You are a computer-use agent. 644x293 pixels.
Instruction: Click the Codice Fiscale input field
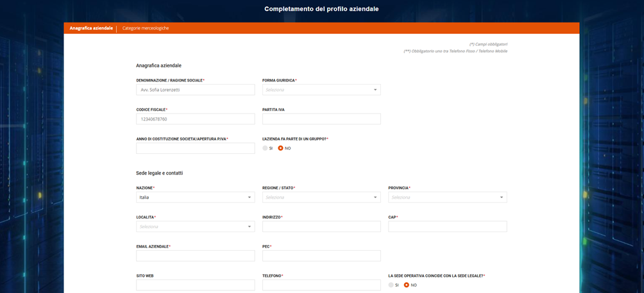tap(196, 119)
